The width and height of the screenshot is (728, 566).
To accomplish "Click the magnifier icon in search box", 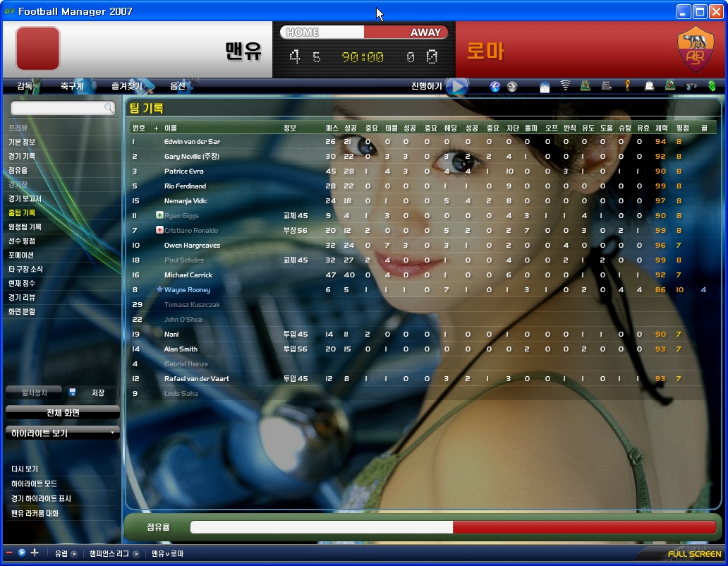I will 109,108.
